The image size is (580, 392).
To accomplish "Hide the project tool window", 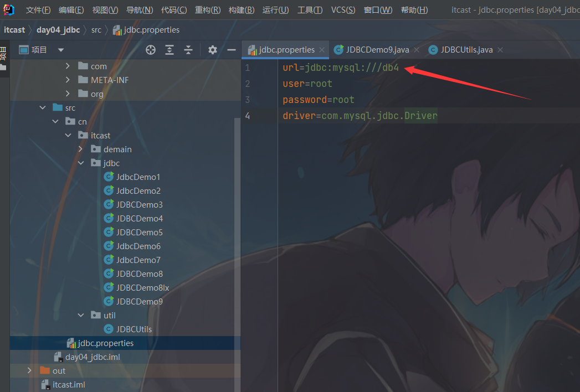I will (232, 50).
